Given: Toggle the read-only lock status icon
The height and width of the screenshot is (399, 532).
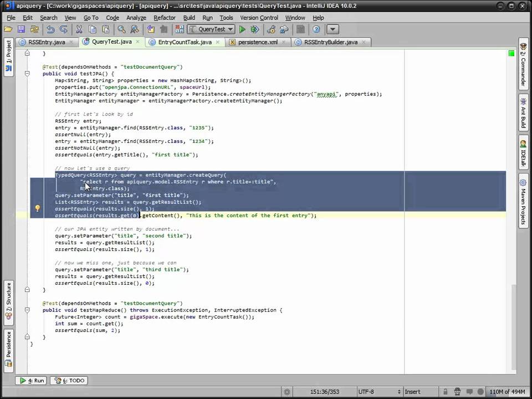Looking at the screenshot, I should 446,392.
